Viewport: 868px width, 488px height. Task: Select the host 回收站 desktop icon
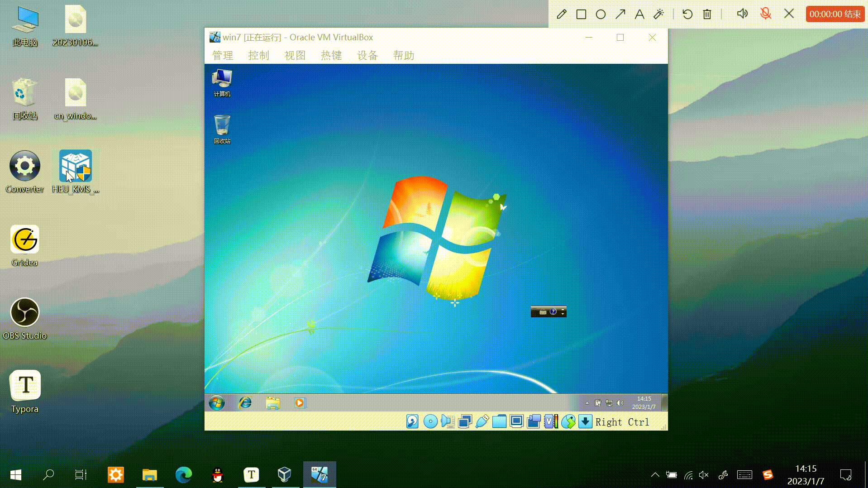pos(25,99)
